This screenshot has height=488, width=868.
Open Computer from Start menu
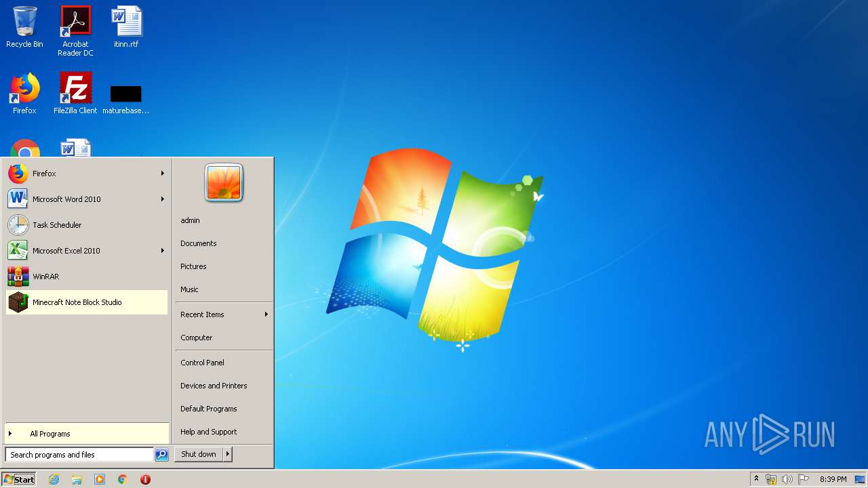click(x=197, y=338)
